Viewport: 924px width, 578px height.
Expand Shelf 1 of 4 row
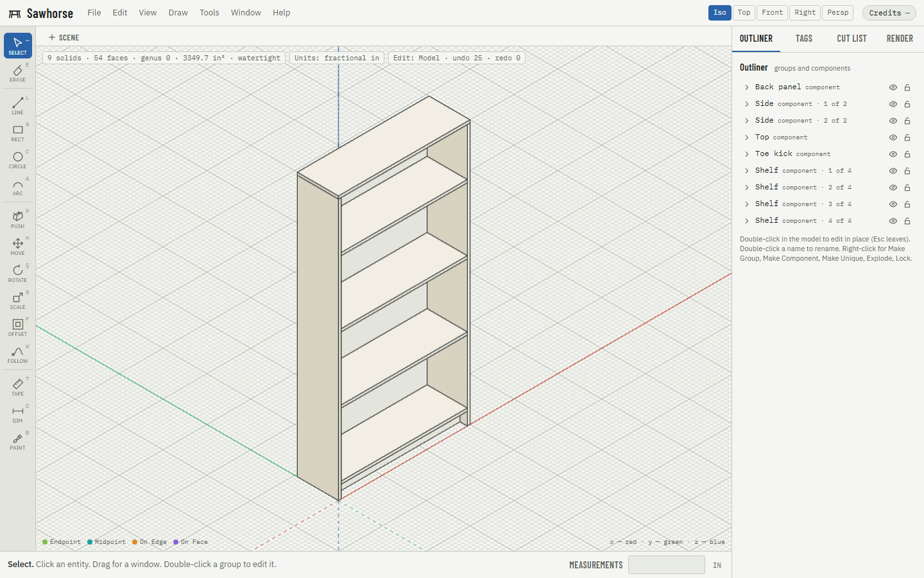tap(746, 171)
